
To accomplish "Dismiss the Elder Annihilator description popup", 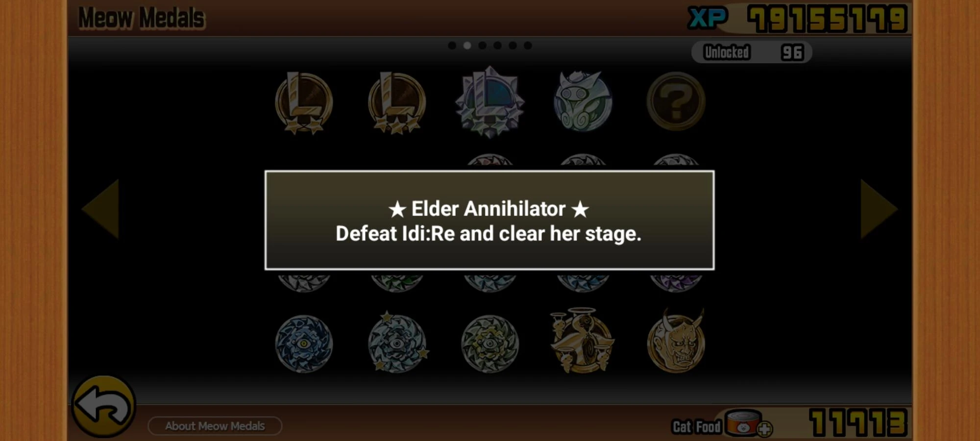I will pyautogui.click(x=490, y=220).
